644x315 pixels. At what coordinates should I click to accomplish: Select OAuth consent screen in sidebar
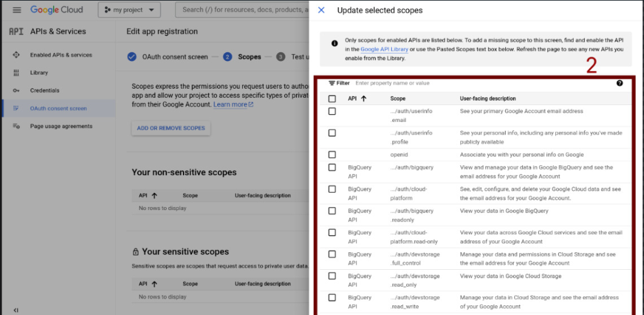coord(59,109)
